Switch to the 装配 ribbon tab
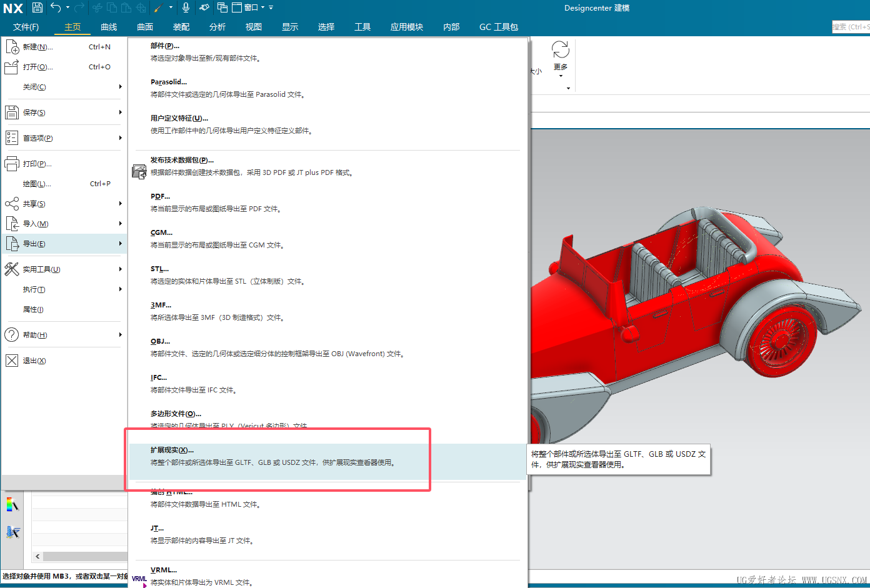Screen dimensions: 870x588 point(181,27)
